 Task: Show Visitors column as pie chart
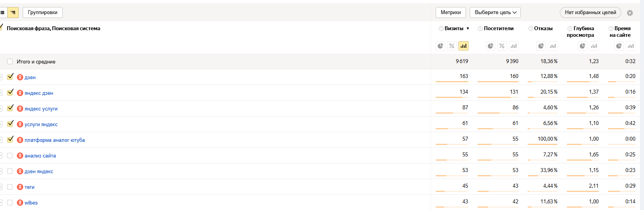(491, 46)
